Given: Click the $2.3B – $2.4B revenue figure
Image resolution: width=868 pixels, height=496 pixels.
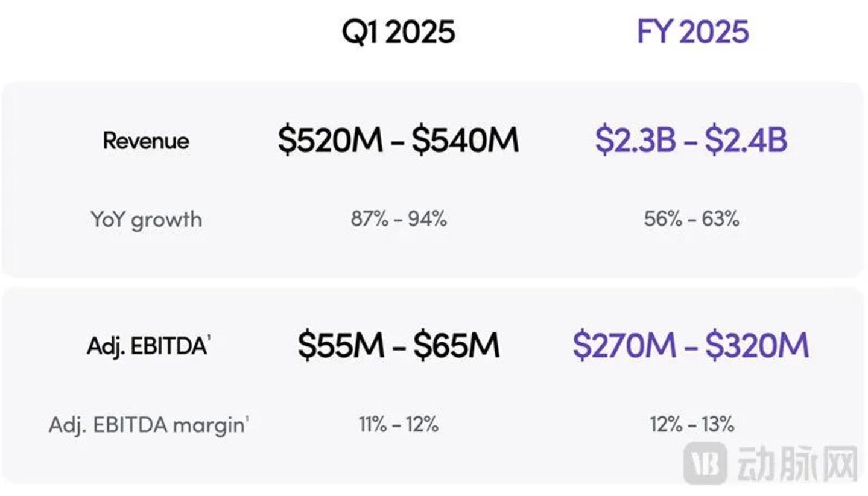Looking at the screenshot, I should click(x=691, y=140).
